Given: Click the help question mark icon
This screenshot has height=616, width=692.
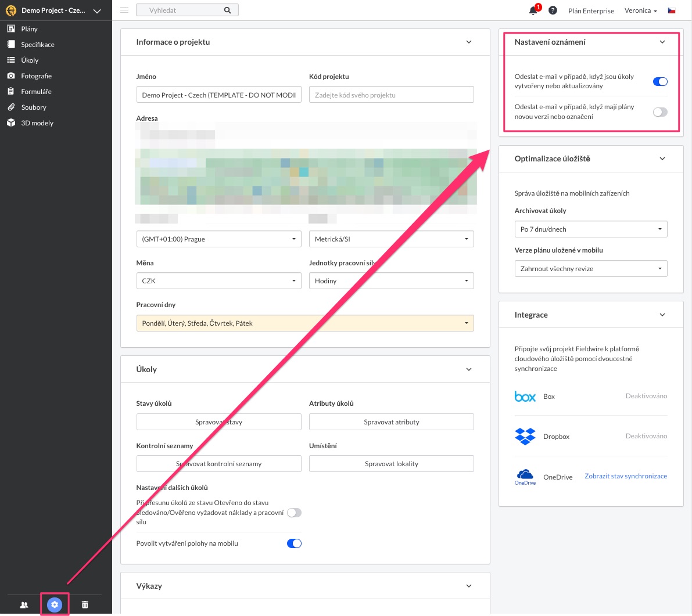Looking at the screenshot, I should (x=553, y=10).
